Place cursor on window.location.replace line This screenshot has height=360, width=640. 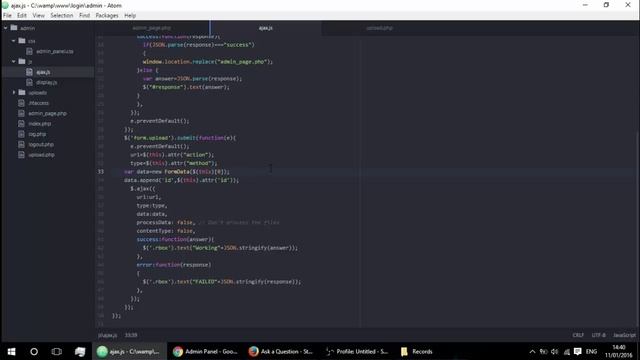[x=207, y=62]
